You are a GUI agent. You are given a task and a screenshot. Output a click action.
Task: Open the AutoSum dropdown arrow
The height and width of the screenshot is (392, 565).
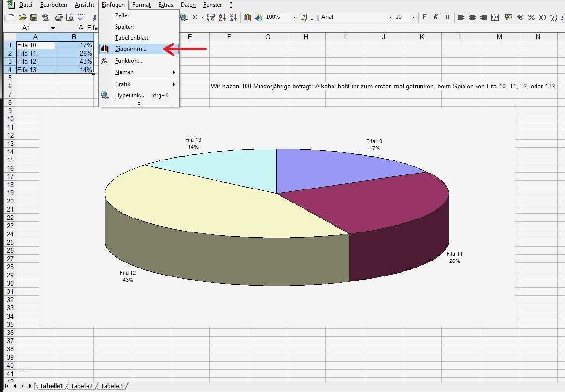[203, 17]
